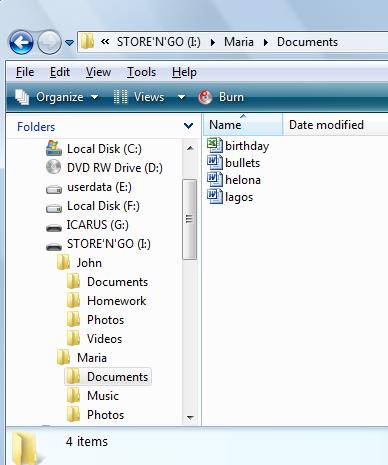Open the Edit menu
The image size is (388, 465).
60,72
